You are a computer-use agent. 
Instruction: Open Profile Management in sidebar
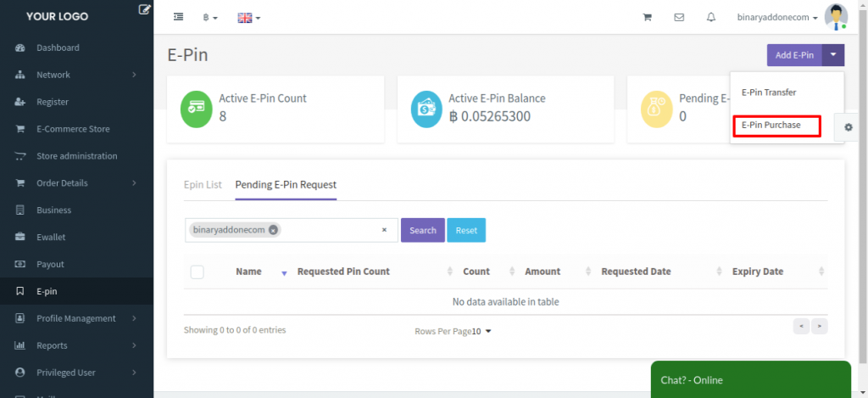(x=76, y=318)
